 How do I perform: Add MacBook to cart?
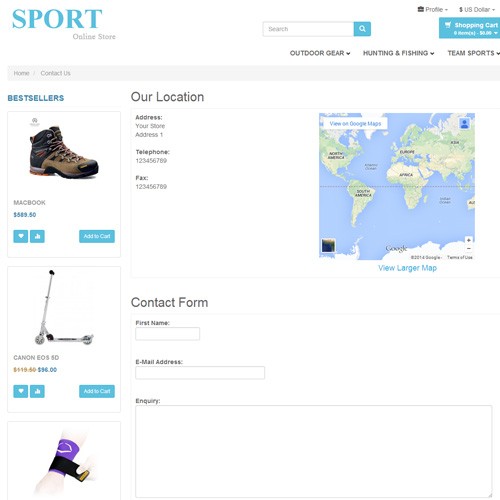tap(97, 236)
